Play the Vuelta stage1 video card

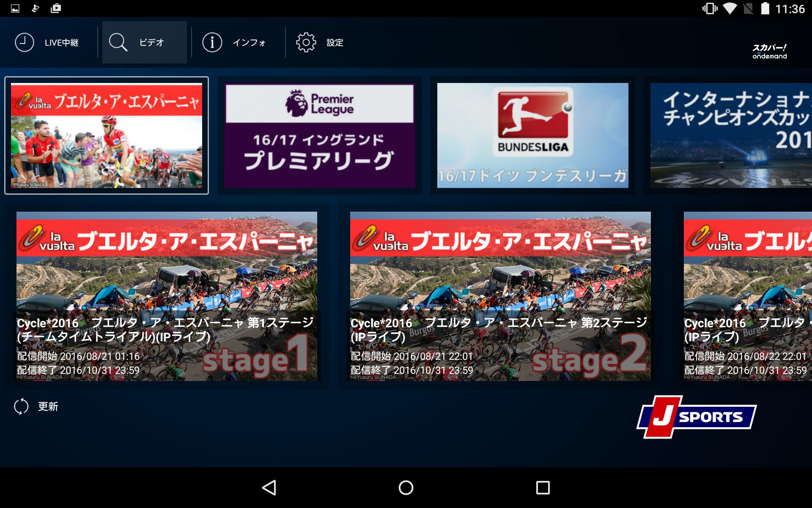pyautogui.click(x=167, y=296)
